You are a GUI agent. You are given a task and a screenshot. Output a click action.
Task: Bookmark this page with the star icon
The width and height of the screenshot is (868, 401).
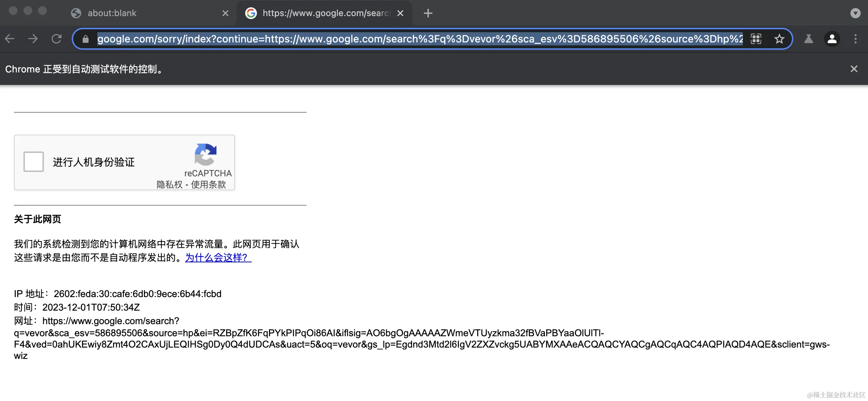click(779, 39)
